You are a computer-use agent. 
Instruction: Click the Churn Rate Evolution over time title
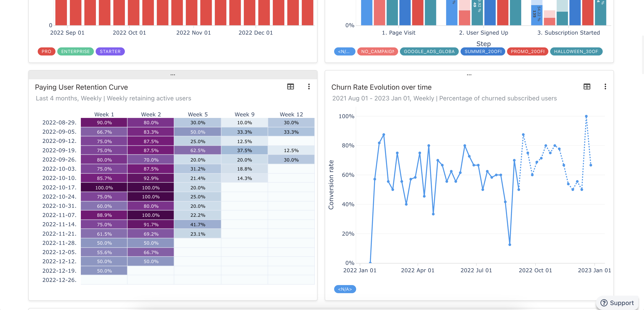pyautogui.click(x=381, y=87)
